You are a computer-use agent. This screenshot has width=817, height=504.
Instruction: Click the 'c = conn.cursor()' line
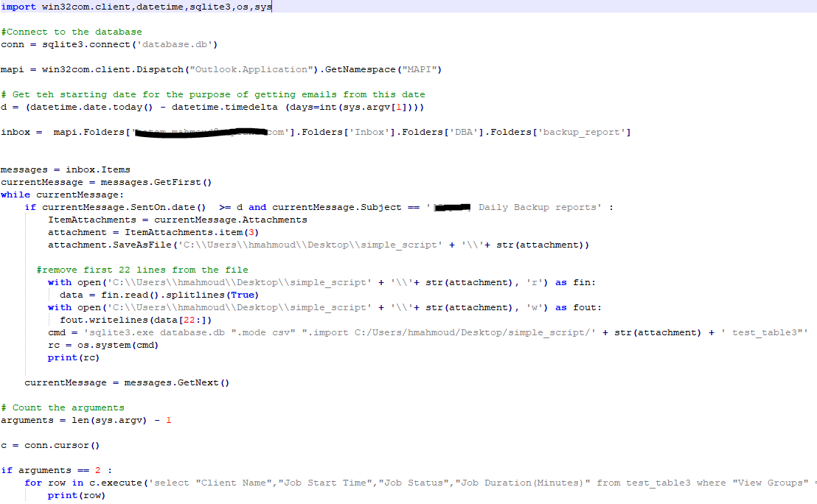pyautogui.click(x=50, y=444)
